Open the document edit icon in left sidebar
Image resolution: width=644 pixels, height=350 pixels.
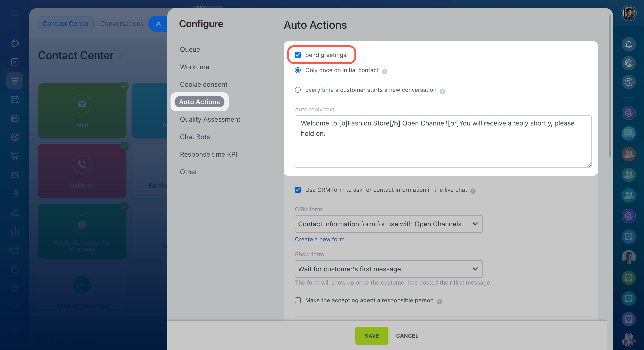click(x=15, y=194)
